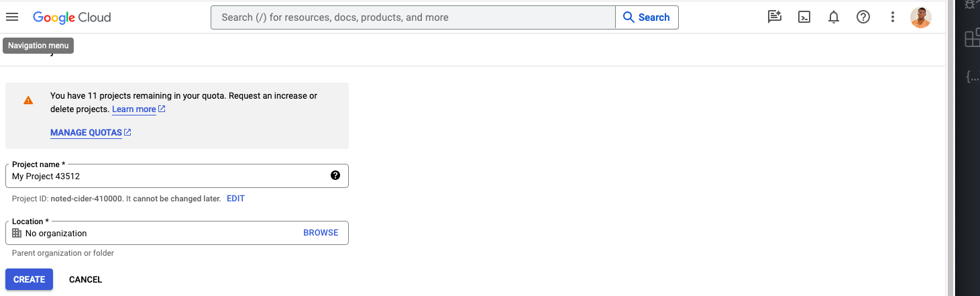Screen dimensions: 980x296
Task: Open the notifications bell
Action: [x=834, y=17]
